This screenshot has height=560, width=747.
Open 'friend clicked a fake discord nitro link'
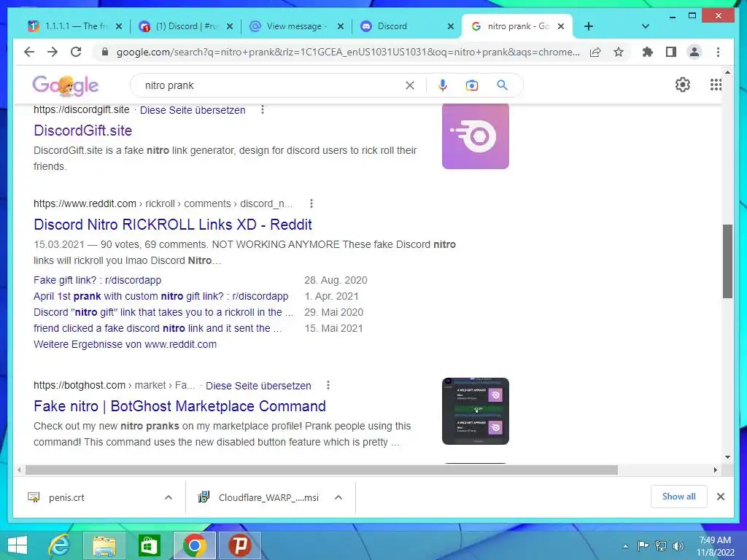158,328
